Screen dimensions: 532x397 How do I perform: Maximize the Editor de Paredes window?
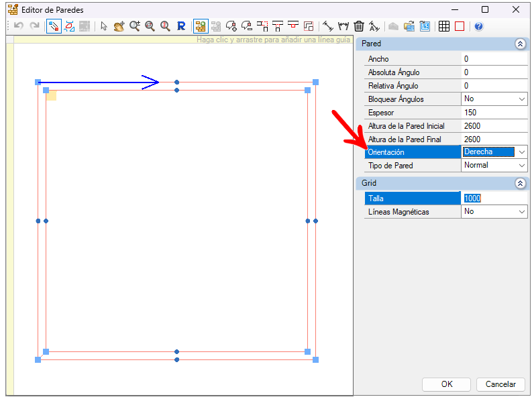coord(485,9)
